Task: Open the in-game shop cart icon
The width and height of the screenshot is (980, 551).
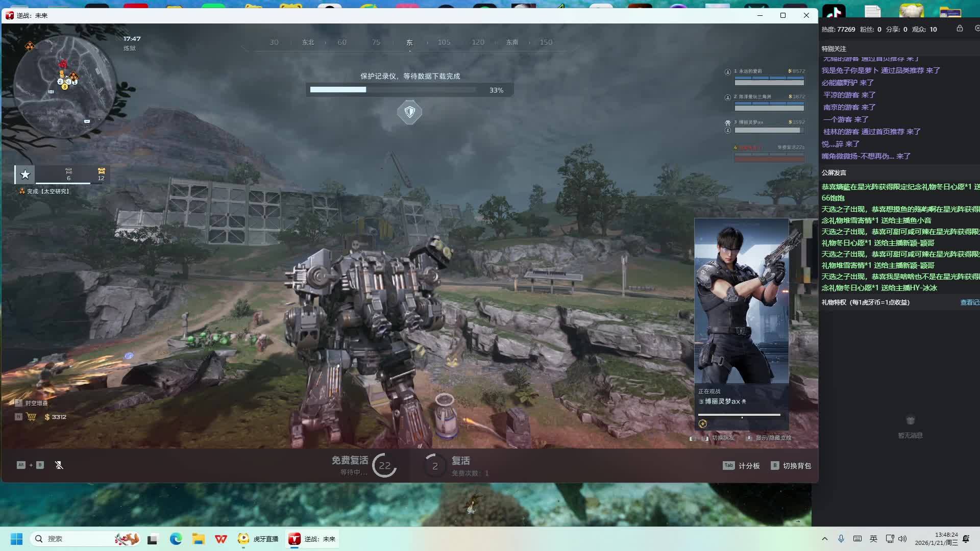Action: tap(32, 417)
